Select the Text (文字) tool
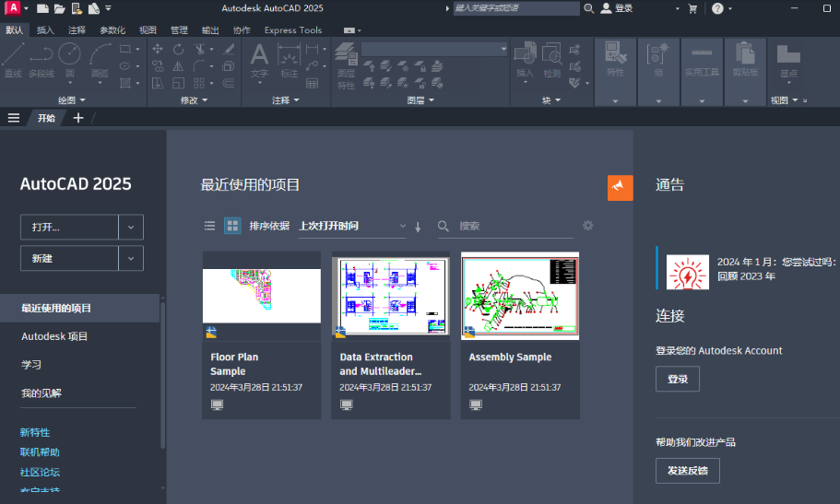This screenshot has height=504, width=840. point(259,60)
